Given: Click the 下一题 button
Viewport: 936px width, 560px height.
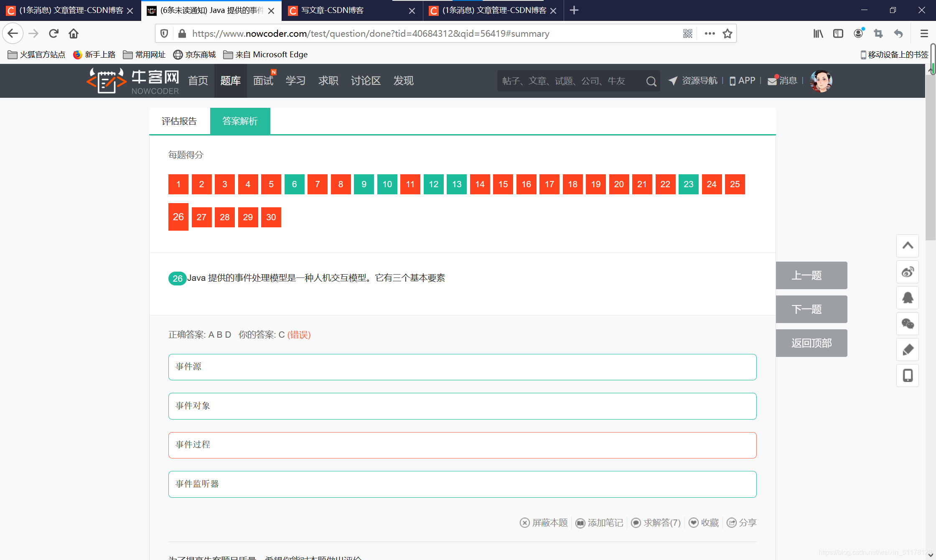Looking at the screenshot, I should tap(811, 309).
